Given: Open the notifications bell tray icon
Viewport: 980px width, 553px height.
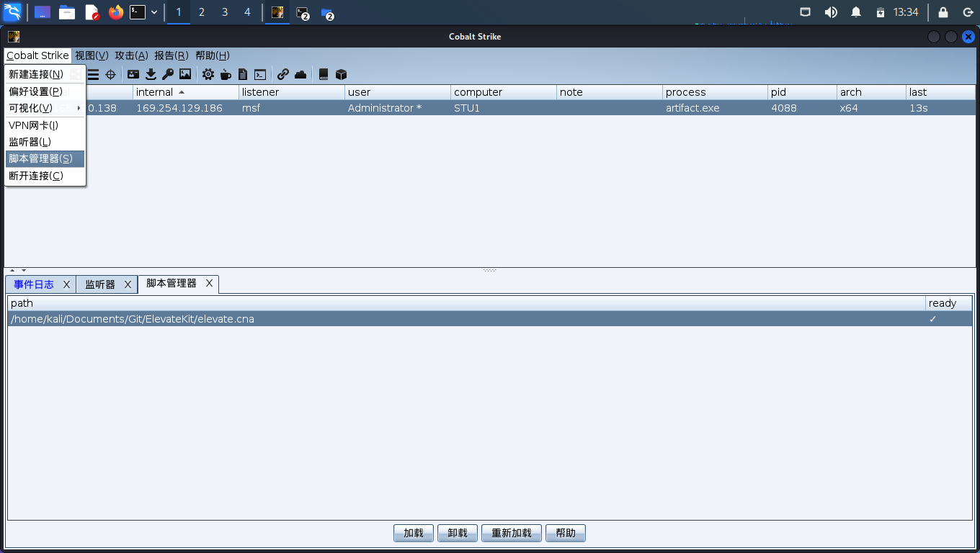Looking at the screenshot, I should pyautogui.click(x=856, y=12).
